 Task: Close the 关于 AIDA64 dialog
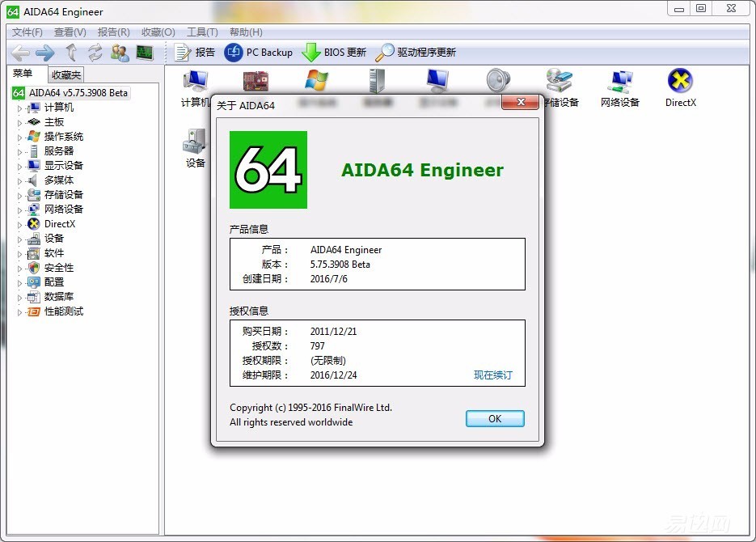520,102
